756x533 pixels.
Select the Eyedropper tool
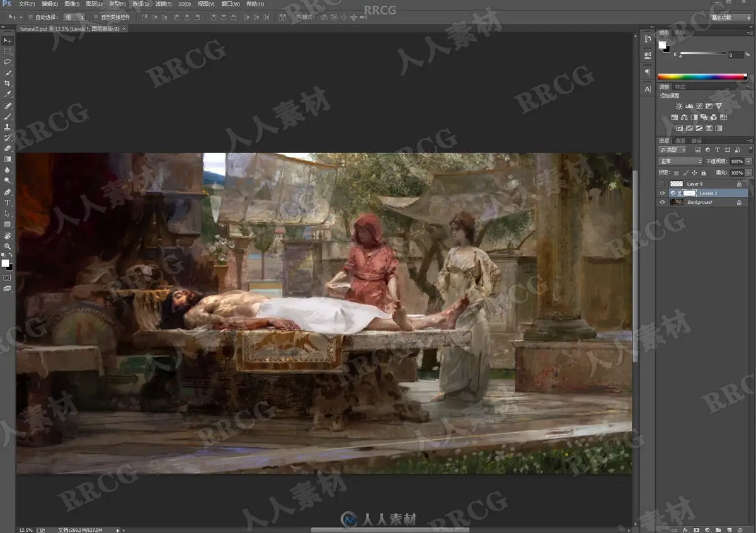(8, 94)
